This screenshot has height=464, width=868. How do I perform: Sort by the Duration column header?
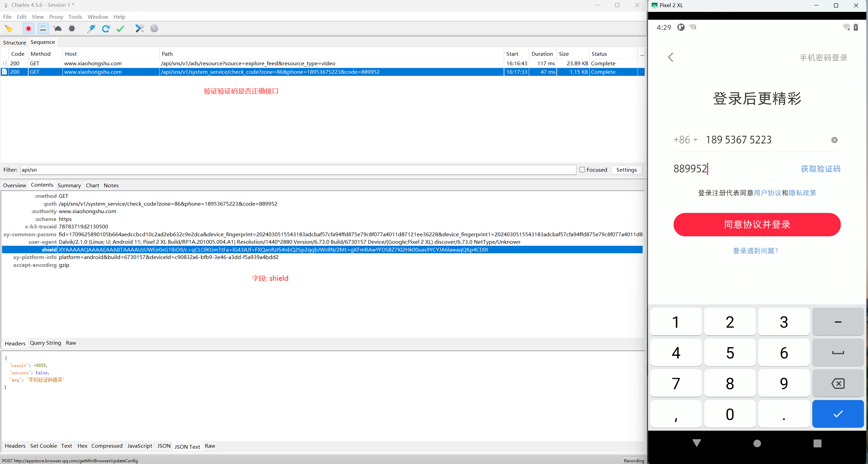pyautogui.click(x=542, y=54)
